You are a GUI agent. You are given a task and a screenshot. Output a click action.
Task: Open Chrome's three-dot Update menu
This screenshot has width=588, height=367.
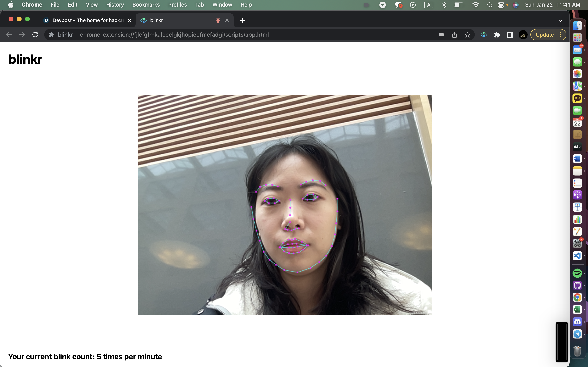click(x=561, y=35)
